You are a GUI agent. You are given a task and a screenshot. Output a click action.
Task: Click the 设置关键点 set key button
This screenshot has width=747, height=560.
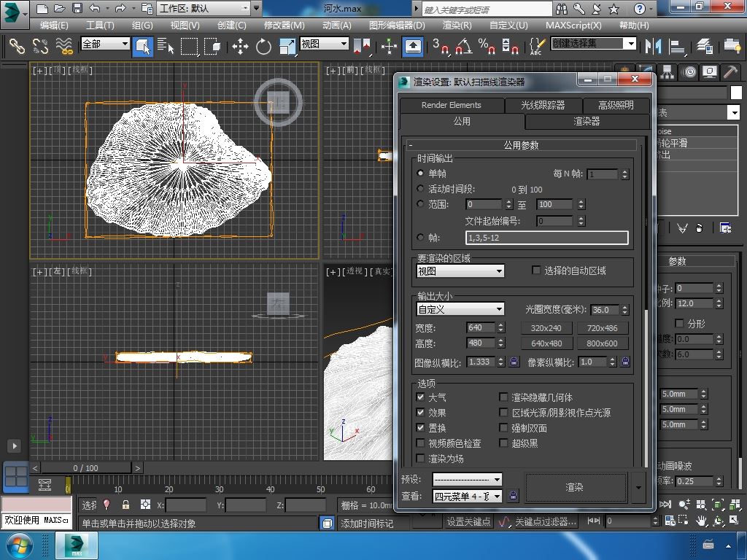[x=468, y=521]
